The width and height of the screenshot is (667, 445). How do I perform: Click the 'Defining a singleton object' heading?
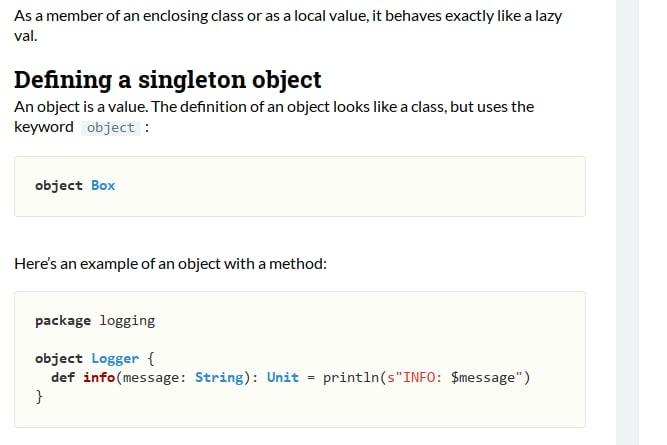coord(168,80)
